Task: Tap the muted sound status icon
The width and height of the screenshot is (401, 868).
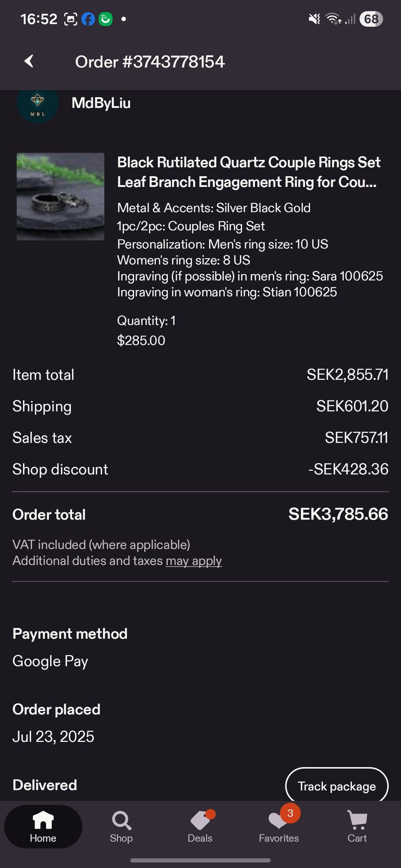Action: (x=314, y=19)
